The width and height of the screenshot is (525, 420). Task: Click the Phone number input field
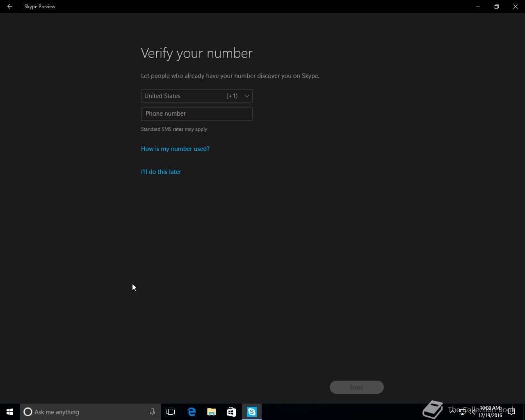point(196,114)
